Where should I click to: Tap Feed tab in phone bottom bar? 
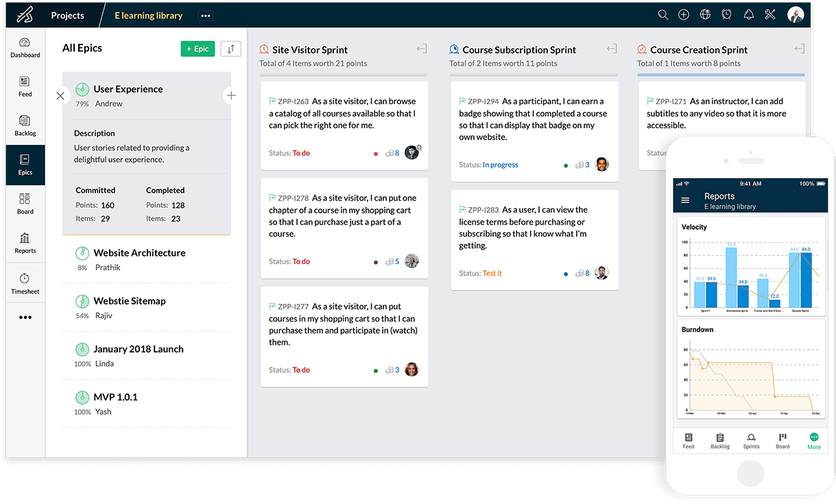tap(689, 441)
